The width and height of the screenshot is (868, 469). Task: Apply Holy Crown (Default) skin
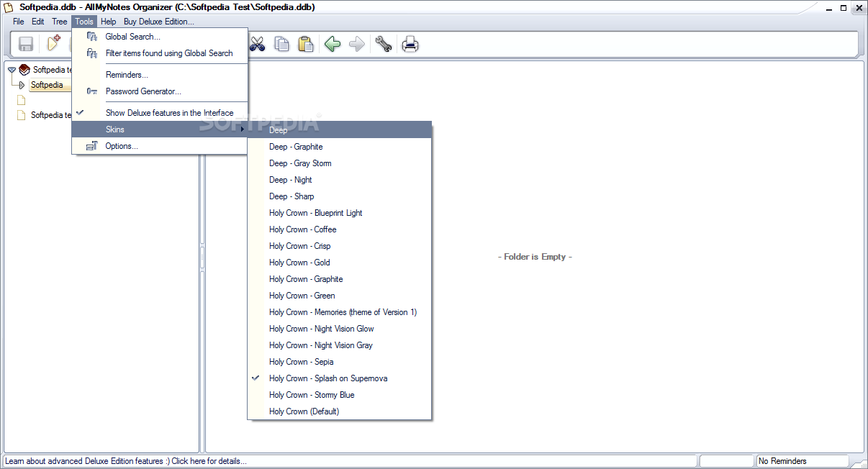(x=339, y=411)
